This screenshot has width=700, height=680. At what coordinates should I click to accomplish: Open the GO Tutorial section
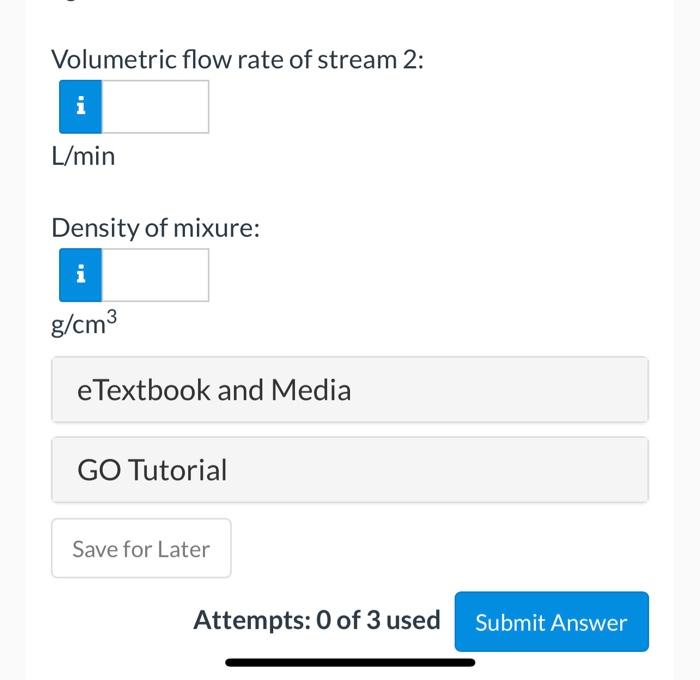(x=350, y=470)
